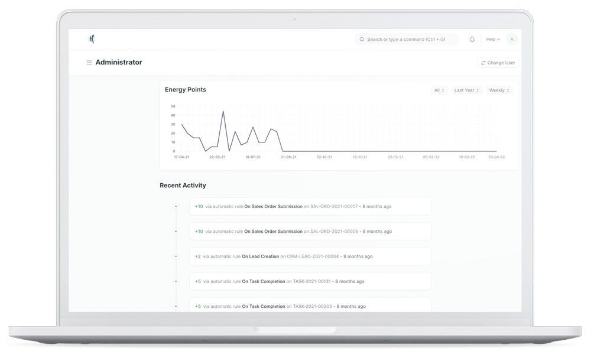
Task: Click timeline dot beside TASK-2021-00131 activity
Action: point(176,281)
